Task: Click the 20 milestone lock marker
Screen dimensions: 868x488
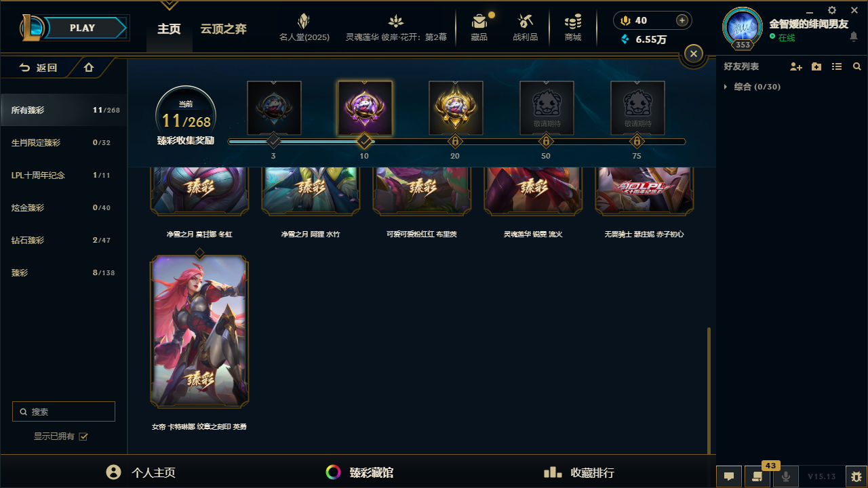Action: (455, 142)
